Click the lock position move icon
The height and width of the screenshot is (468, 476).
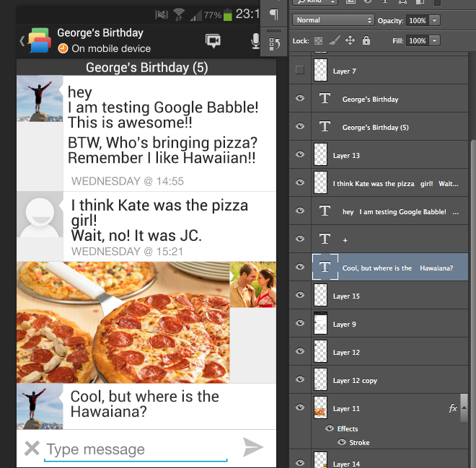click(350, 40)
